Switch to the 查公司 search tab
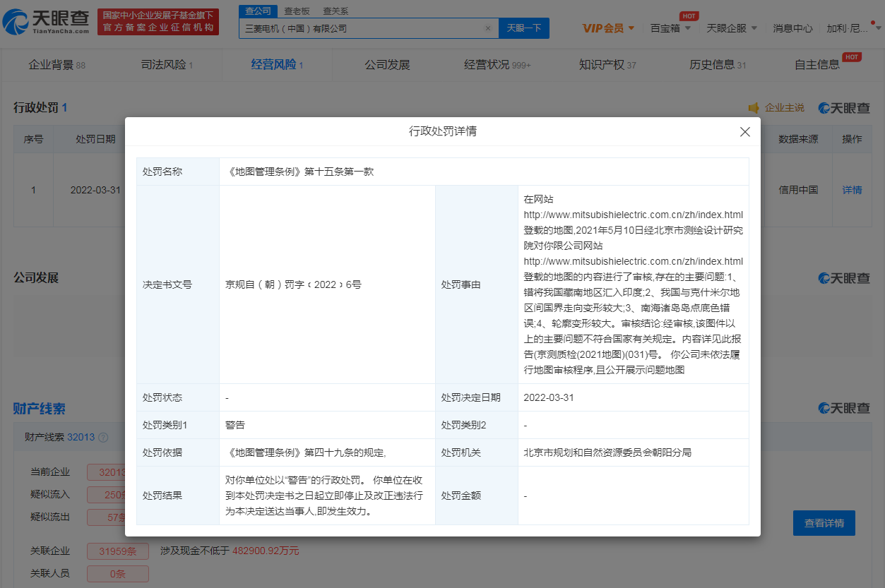Image resolution: width=885 pixels, height=588 pixels. [259, 11]
